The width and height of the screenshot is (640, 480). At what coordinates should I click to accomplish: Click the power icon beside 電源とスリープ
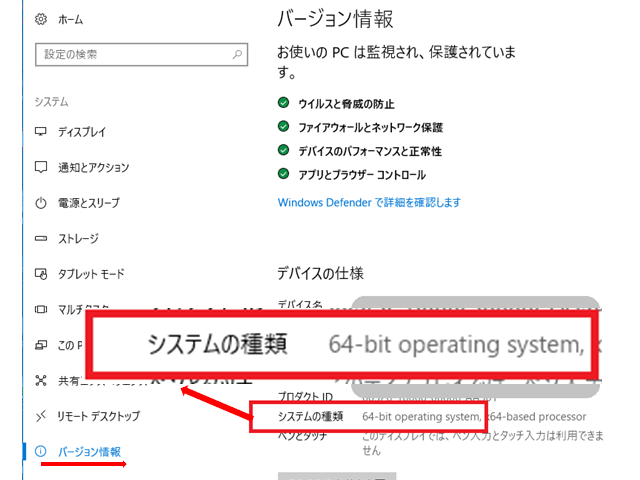click(41, 203)
